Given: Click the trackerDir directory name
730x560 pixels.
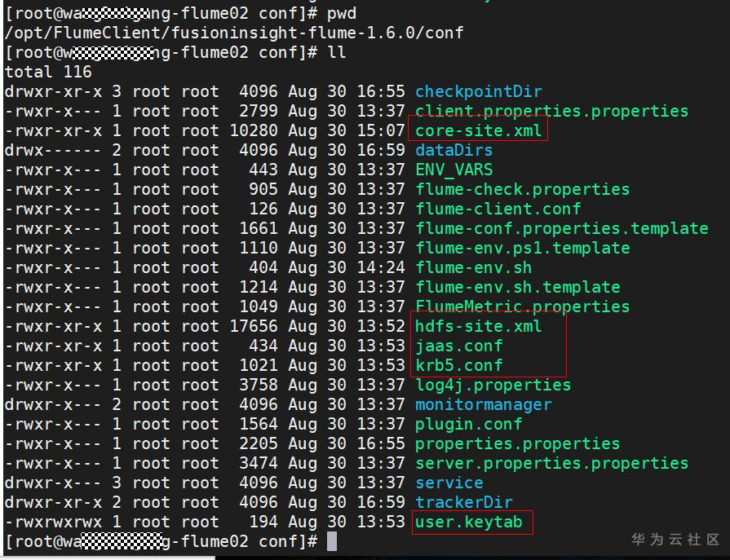Looking at the screenshot, I should [463, 502].
